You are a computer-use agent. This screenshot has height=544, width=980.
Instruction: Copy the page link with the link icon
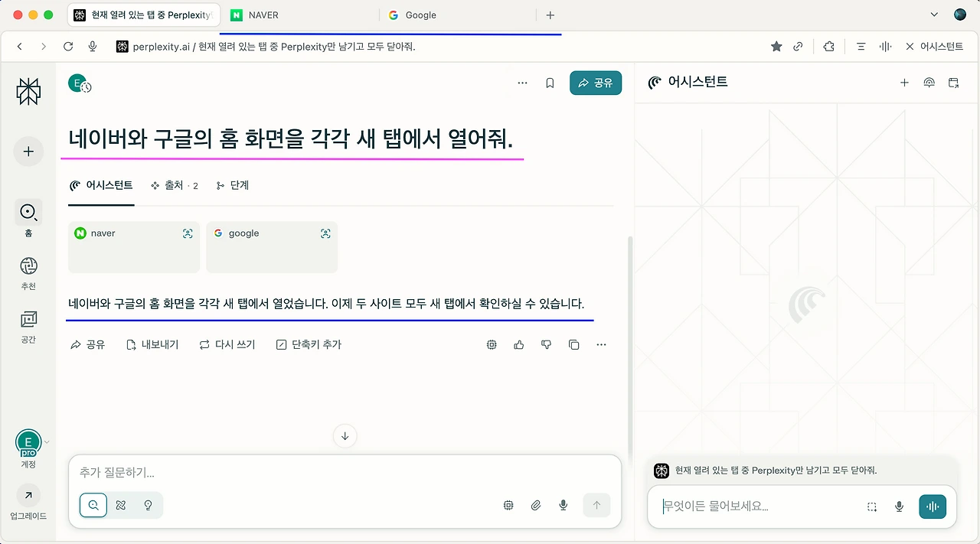point(798,47)
